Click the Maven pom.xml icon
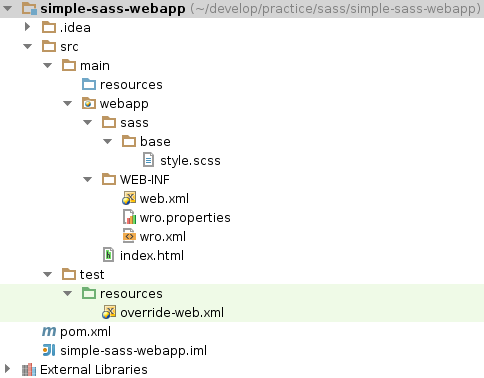Viewport: 484px width, 378px height. tap(49, 332)
